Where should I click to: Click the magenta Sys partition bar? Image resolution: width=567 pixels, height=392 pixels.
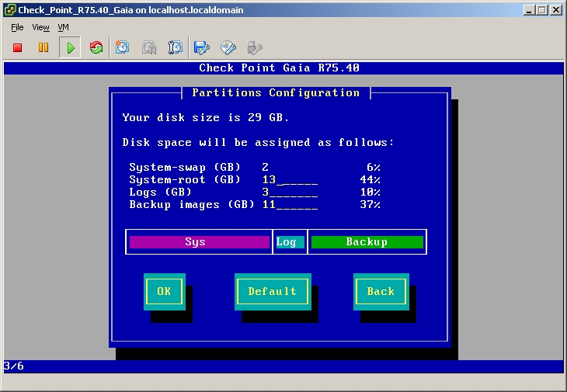[200, 242]
